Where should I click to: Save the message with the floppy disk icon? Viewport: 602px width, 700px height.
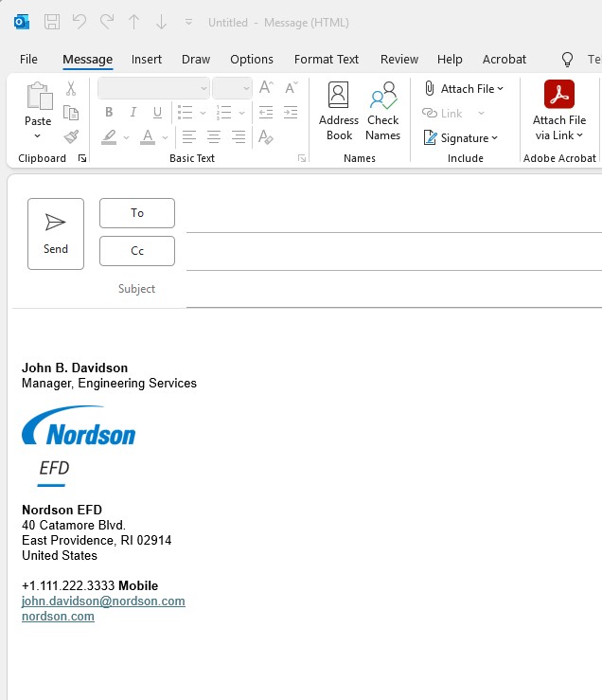(52, 22)
